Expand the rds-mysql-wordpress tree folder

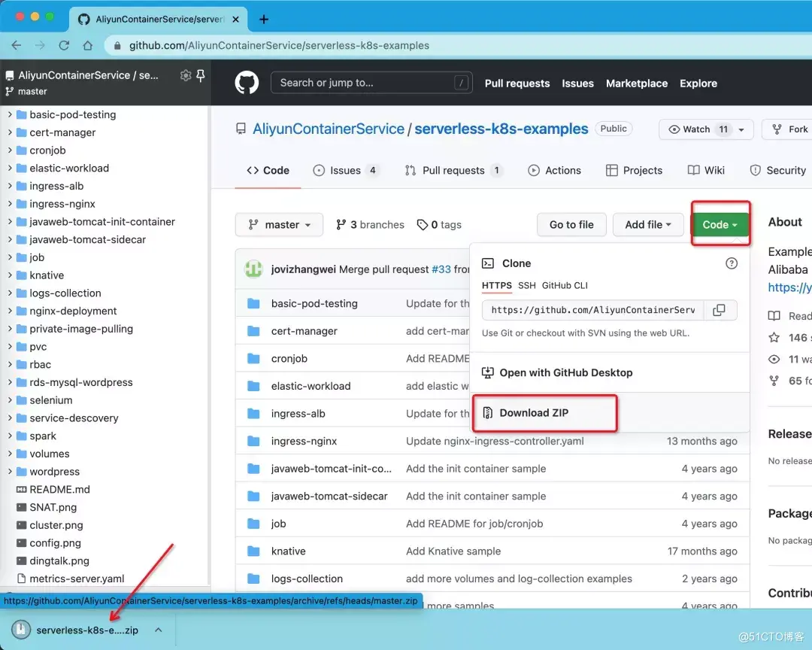(x=9, y=382)
